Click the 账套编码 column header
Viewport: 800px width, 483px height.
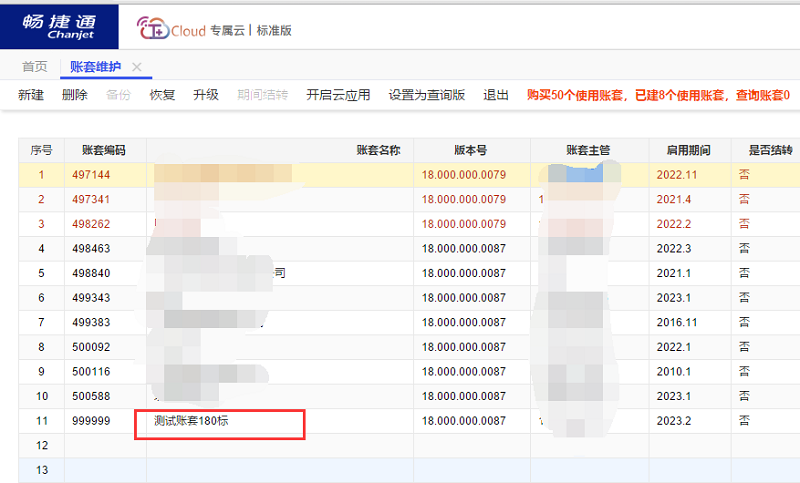point(104,150)
